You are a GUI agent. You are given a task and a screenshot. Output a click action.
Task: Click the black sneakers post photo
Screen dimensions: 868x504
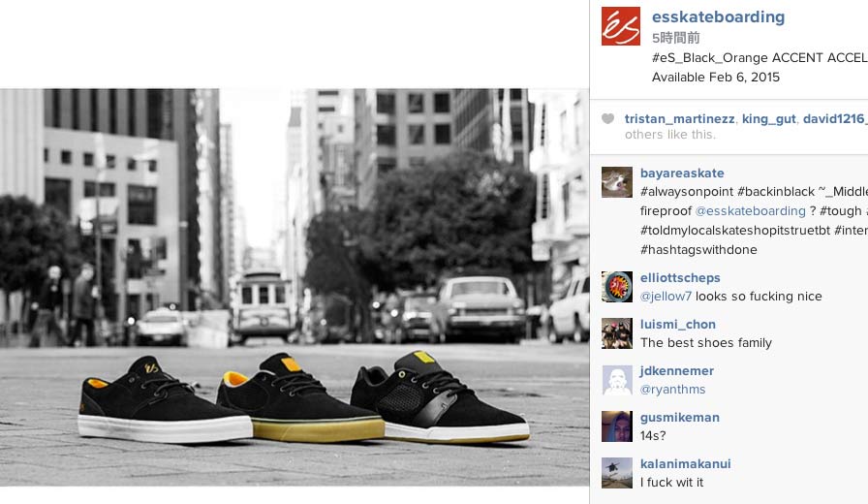[294, 288]
